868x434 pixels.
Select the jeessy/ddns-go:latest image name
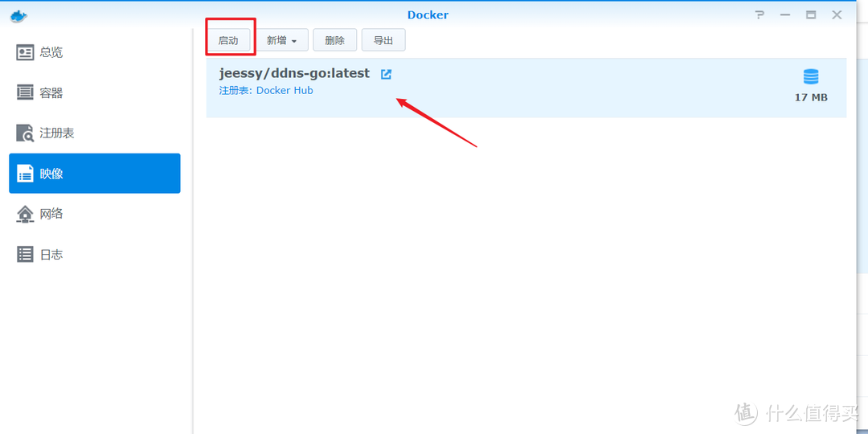pos(294,74)
